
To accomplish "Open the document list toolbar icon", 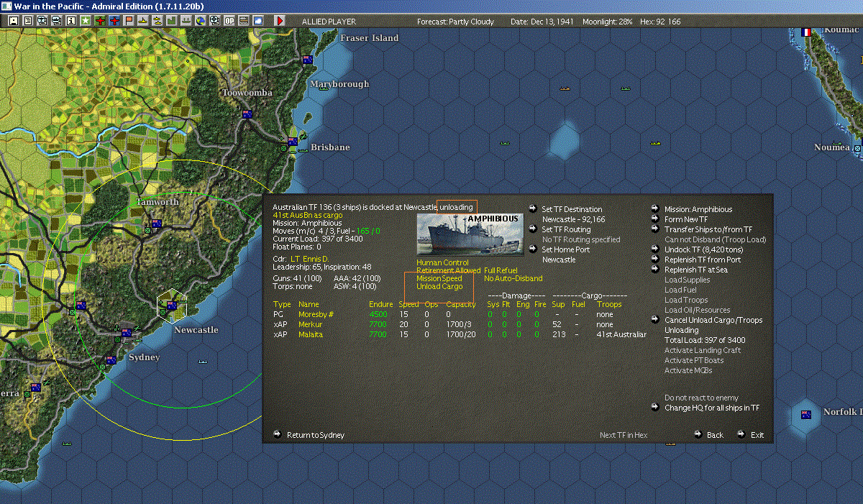I will pyautogui.click(x=28, y=22).
